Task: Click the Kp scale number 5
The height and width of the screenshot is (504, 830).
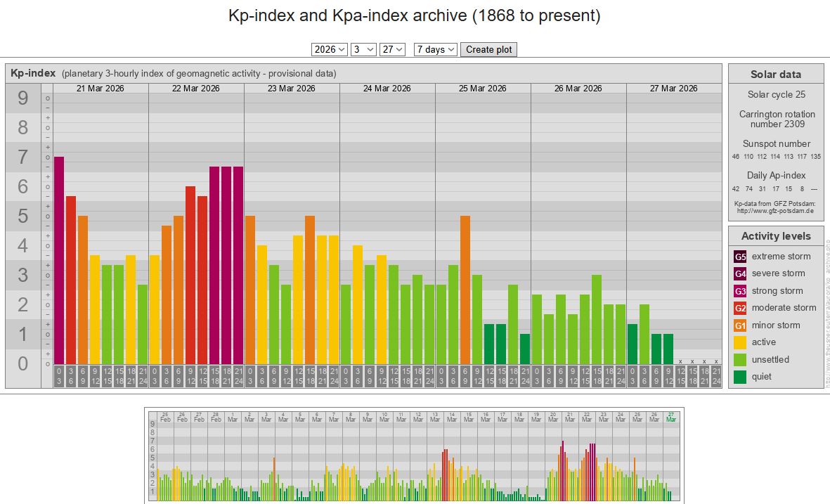Action: tap(22, 216)
